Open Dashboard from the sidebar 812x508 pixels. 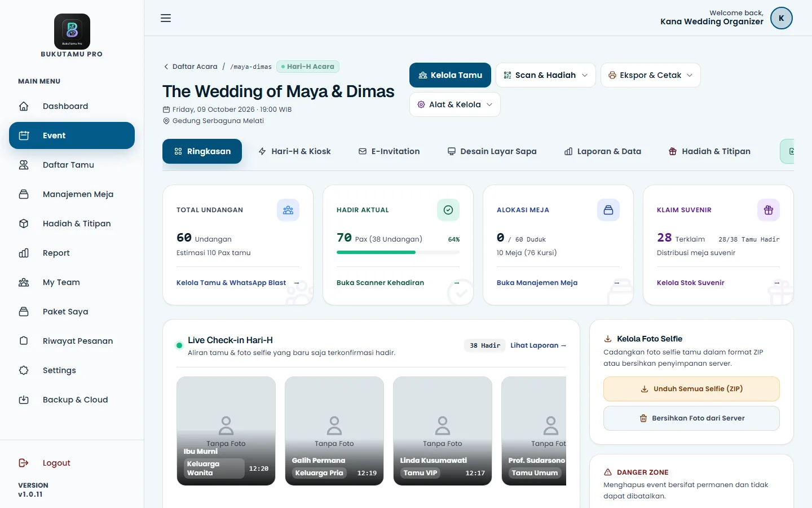[x=72, y=106]
